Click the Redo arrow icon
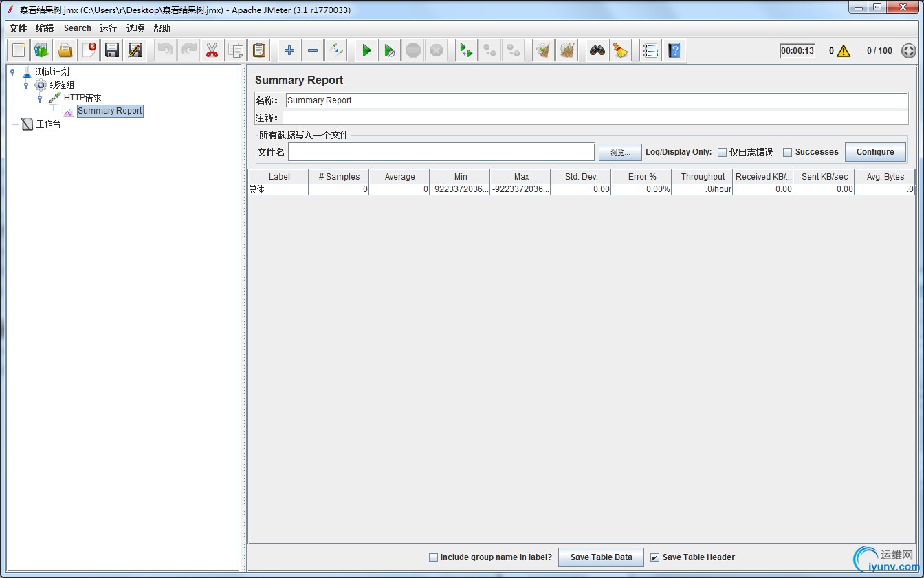Image resolution: width=924 pixels, height=578 pixels. (x=189, y=50)
